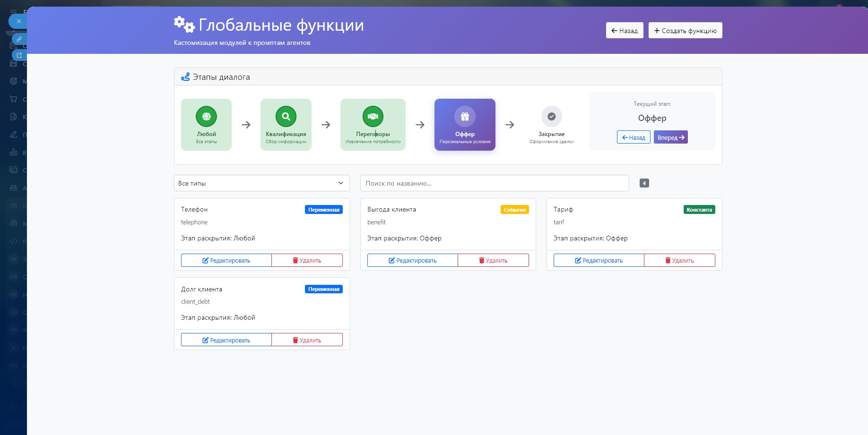The width and height of the screenshot is (868, 435).
Task: Click the magnifier icon in the Квалификация stage
Action: click(x=286, y=116)
